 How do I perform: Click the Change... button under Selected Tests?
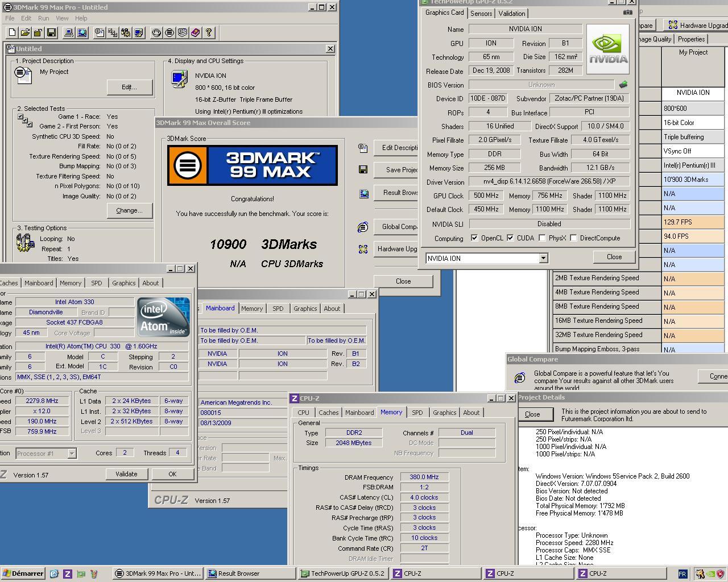coord(129,210)
